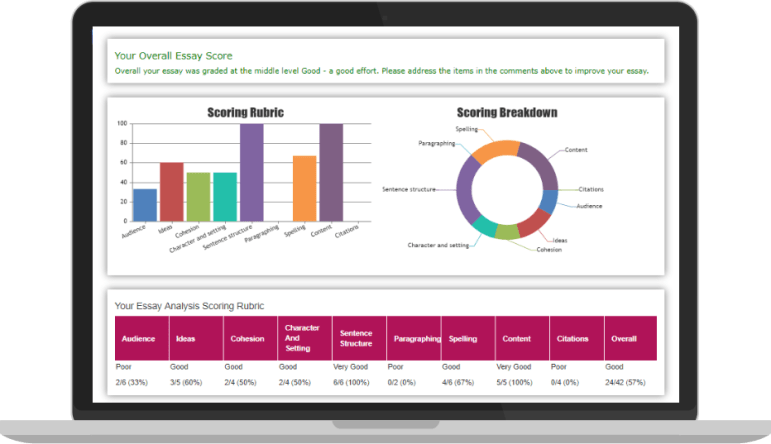Click the Content bar in Scoring Rubric chart
The width and height of the screenshot is (771, 444).
[331, 172]
